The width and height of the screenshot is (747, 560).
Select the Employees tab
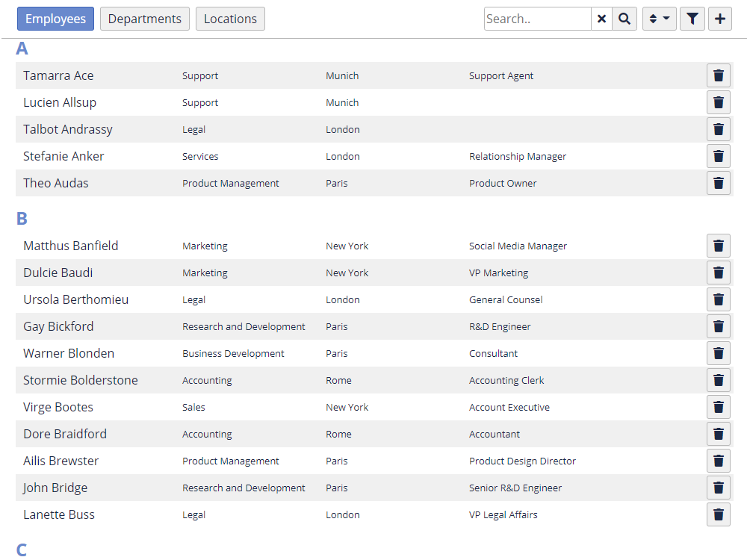[55, 19]
